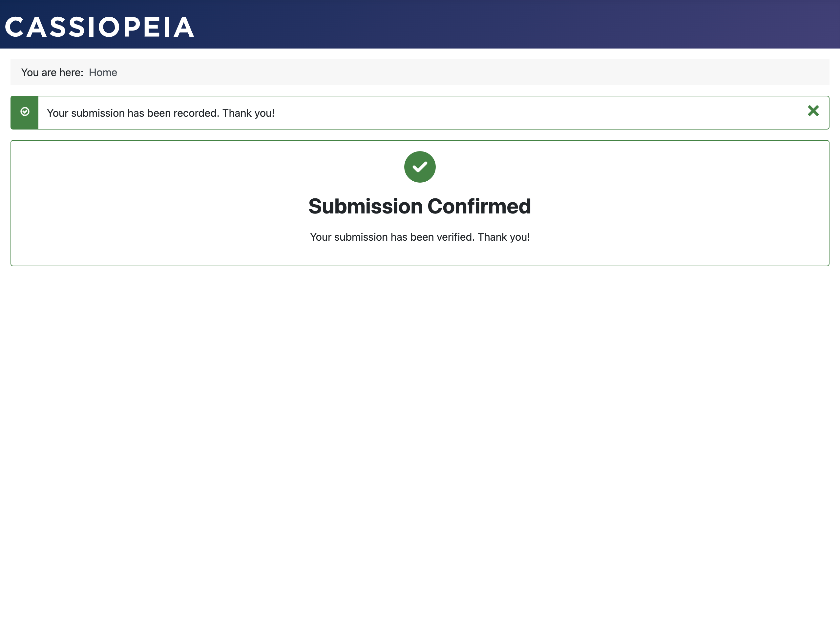
Task: Click the green X to close the notification
Action: pos(813,111)
